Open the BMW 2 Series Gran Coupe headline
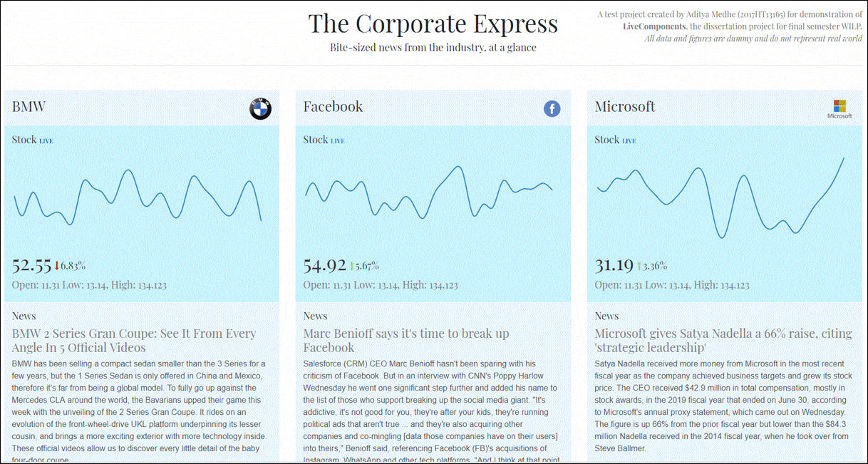The width and height of the screenshot is (868, 464). [x=134, y=340]
